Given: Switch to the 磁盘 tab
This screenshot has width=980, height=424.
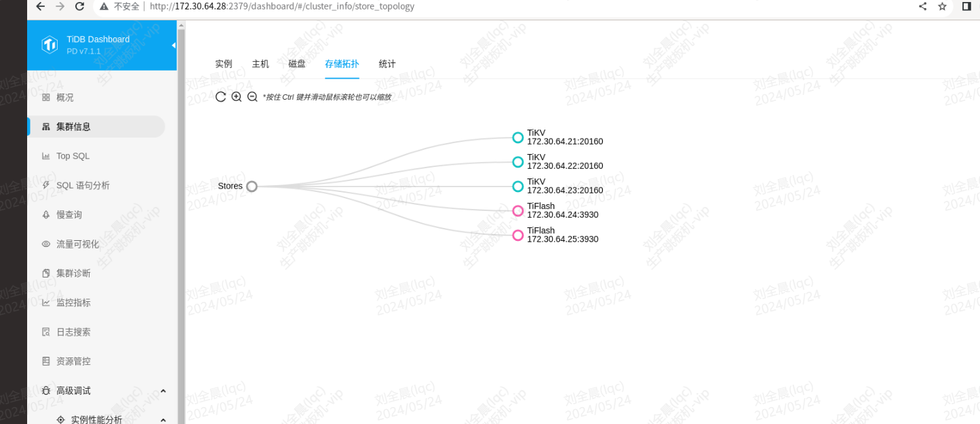Looking at the screenshot, I should pos(297,64).
